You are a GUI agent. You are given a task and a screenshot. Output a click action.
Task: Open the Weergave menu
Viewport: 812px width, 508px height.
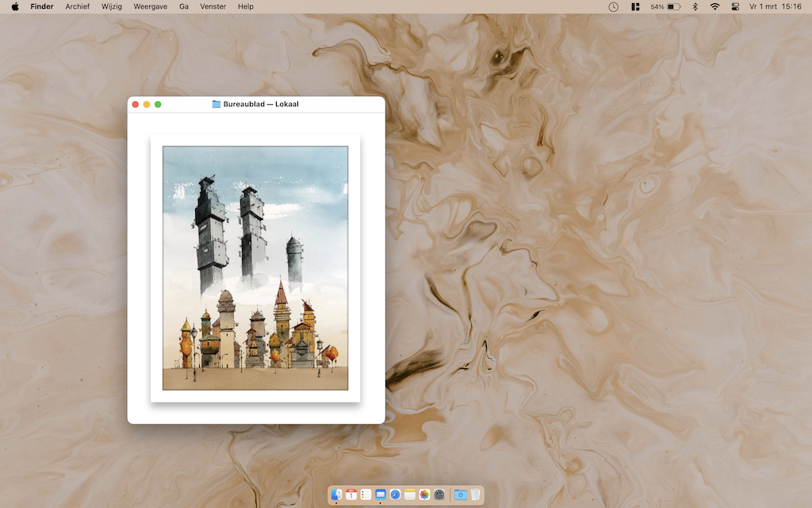tap(150, 6)
